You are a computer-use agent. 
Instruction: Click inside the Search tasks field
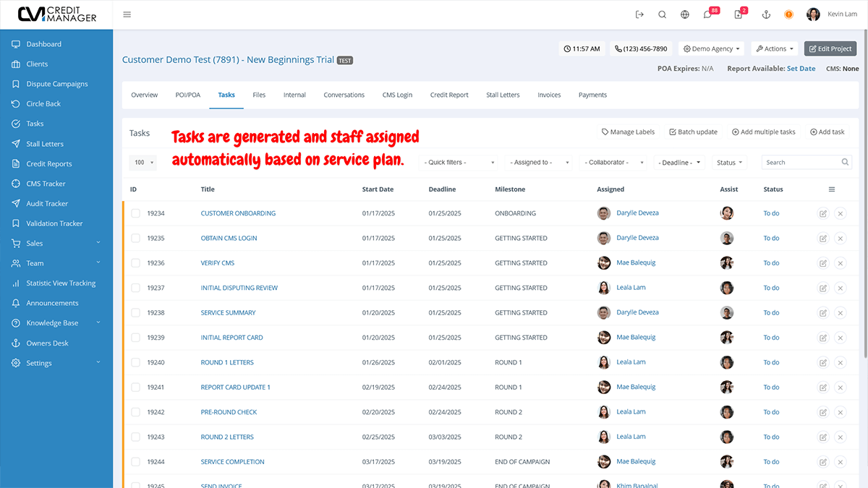(799, 162)
